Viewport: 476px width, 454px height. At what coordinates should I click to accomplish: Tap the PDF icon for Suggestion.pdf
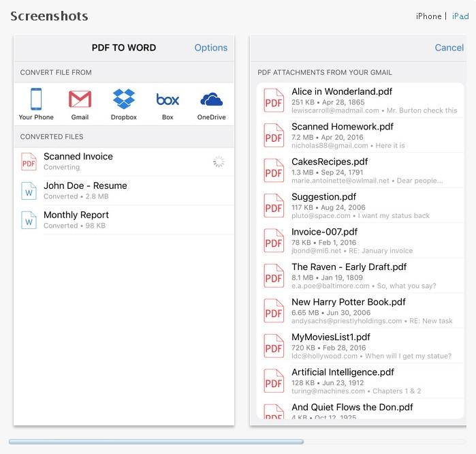coord(274,205)
